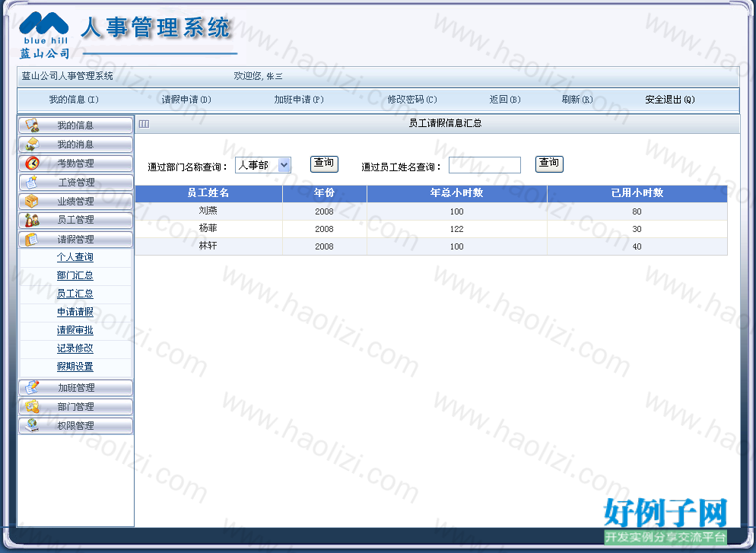This screenshot has width=756, height=553.
Task: Click the 蓝山公司人事管理系统 title text
Action: pos(68,76)
